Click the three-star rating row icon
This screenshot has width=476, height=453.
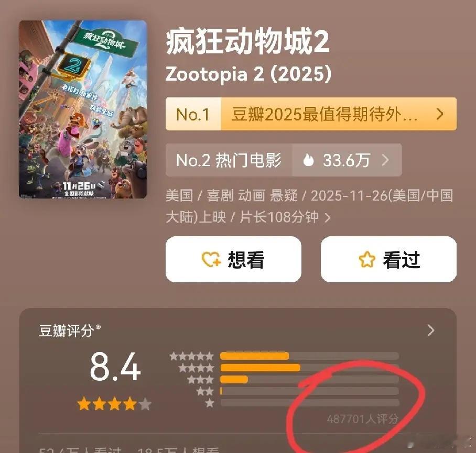coord(200,380)
